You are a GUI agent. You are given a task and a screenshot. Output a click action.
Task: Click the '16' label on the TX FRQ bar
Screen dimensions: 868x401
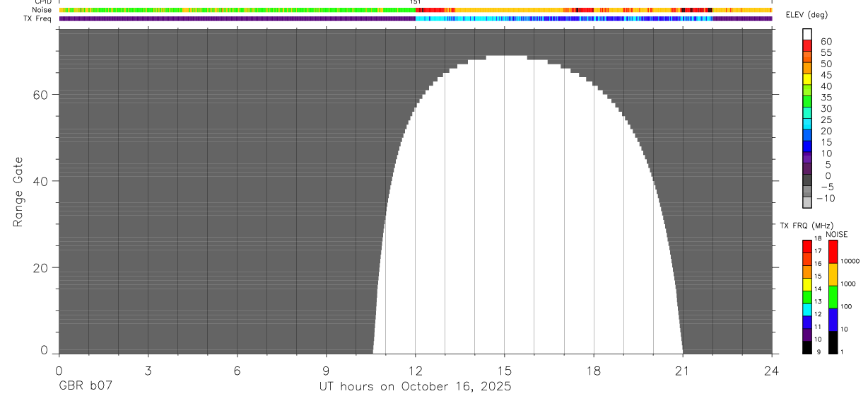point(818,263)
